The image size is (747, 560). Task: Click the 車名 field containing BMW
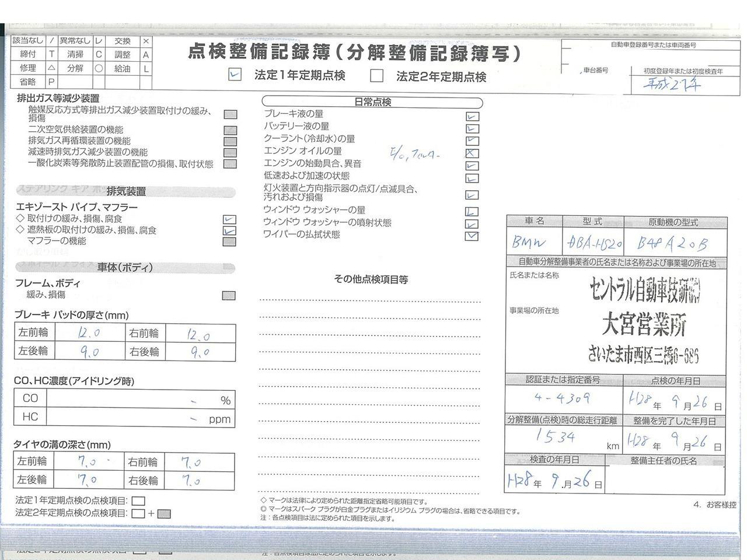pyautogui.click(x=533, y=243)
